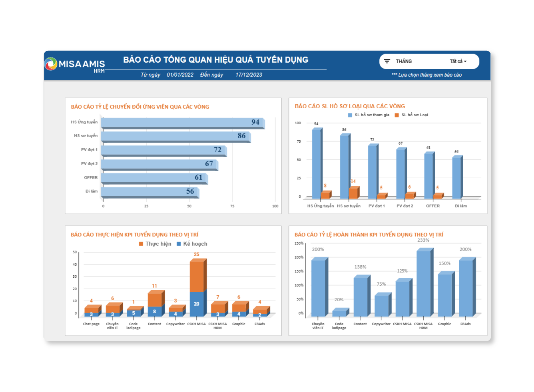Screen dimensions: 534x392
Task: Select the 'Đi làm' horizontal bar showing 56
Action: point(149,192)
